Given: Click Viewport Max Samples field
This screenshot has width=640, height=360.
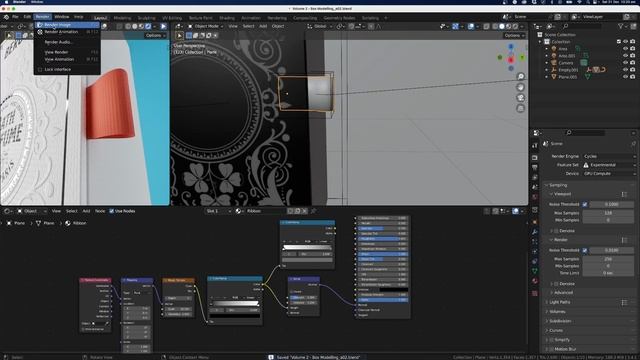Looking at the screenshot, I should point(608,213).
